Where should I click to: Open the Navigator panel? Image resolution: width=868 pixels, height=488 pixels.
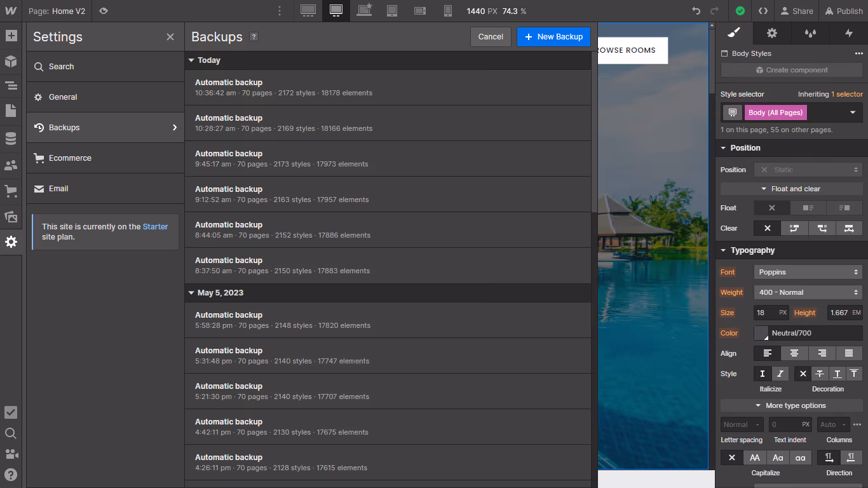11,85
